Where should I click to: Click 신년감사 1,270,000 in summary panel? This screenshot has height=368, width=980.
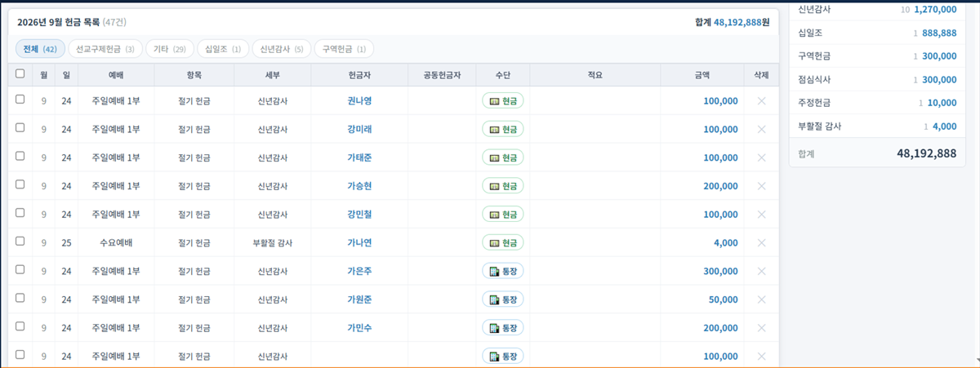877,10
